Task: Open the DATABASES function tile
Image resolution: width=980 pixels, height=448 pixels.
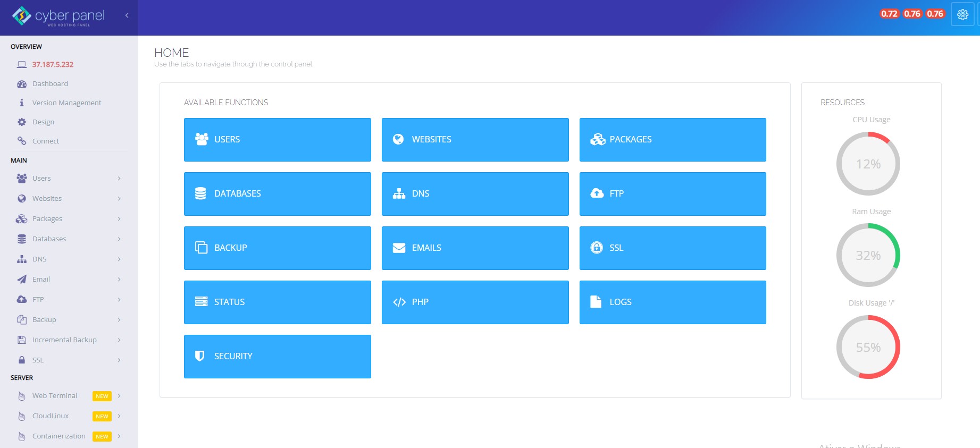Action: pos(278,194)
